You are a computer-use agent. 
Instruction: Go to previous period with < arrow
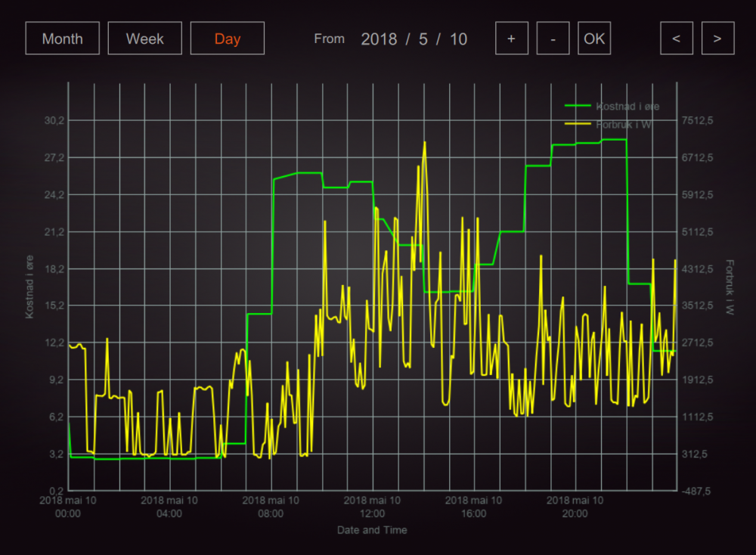pos(677,39)
